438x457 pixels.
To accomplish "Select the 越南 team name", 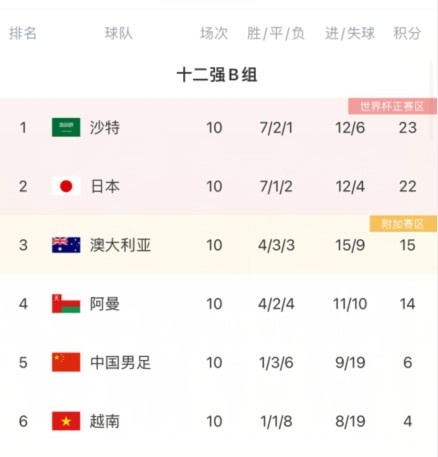I will pos(105,421).
